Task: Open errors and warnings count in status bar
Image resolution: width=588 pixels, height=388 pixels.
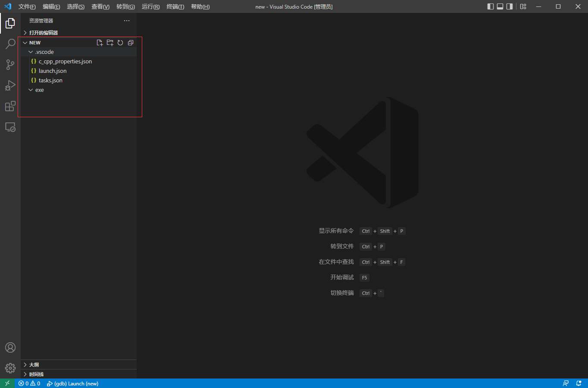Action: click(29, 383)
